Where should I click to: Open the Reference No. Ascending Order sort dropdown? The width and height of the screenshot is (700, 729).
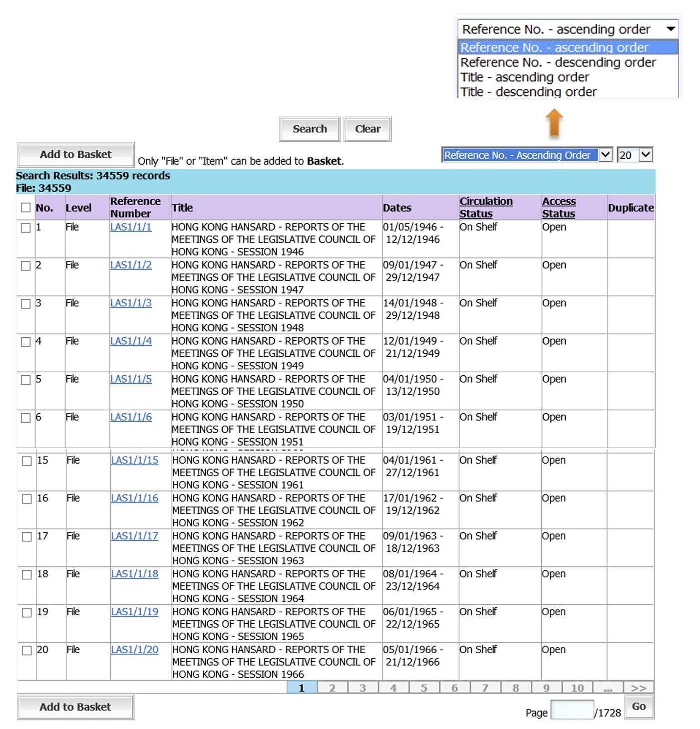coord(527,155)
